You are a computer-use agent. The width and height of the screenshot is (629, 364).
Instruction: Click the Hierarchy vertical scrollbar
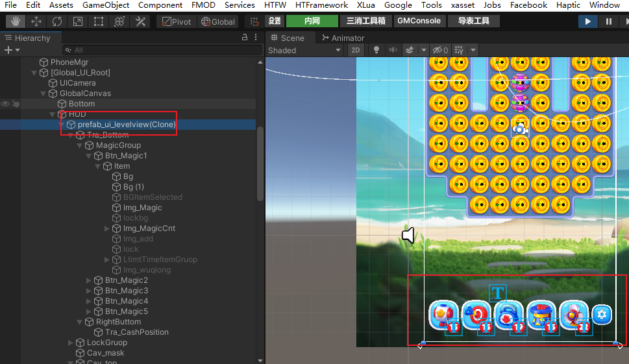pos(260,164)
